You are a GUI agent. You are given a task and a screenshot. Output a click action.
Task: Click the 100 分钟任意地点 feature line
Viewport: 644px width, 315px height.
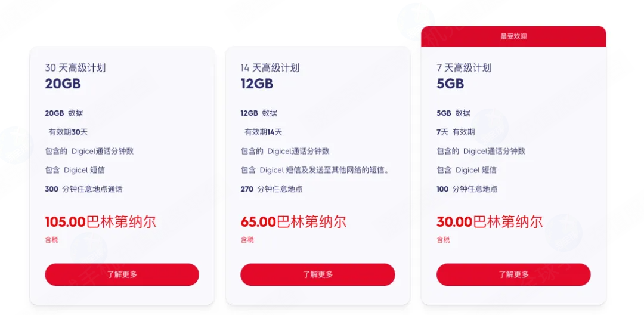467,189
